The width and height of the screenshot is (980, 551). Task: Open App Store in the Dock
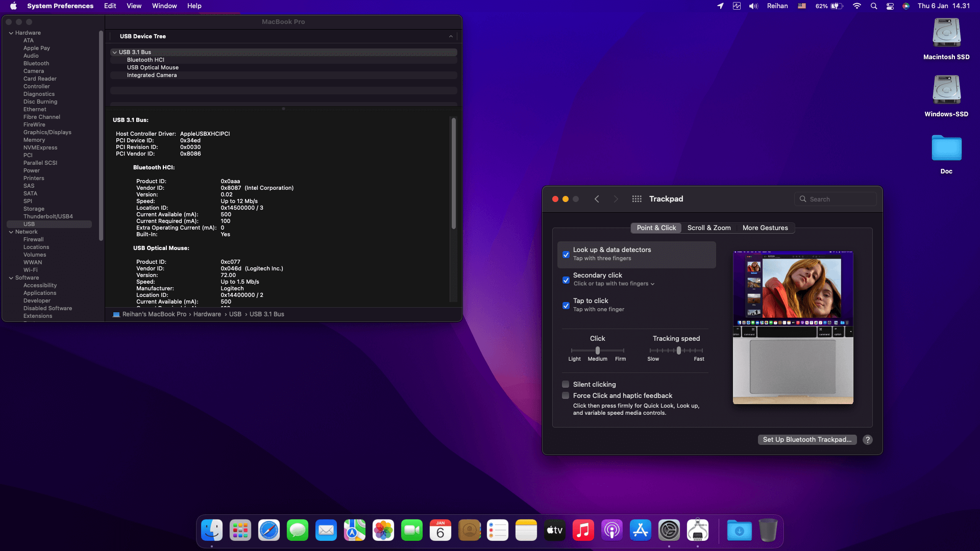pyautogui.click(x=641, y=531)
